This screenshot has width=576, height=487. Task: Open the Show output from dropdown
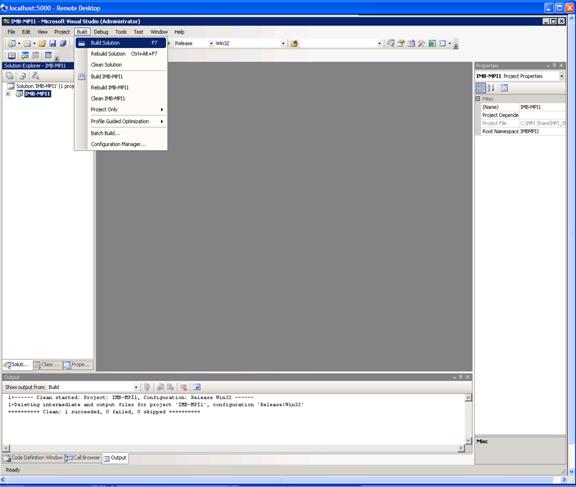(136, 387)
